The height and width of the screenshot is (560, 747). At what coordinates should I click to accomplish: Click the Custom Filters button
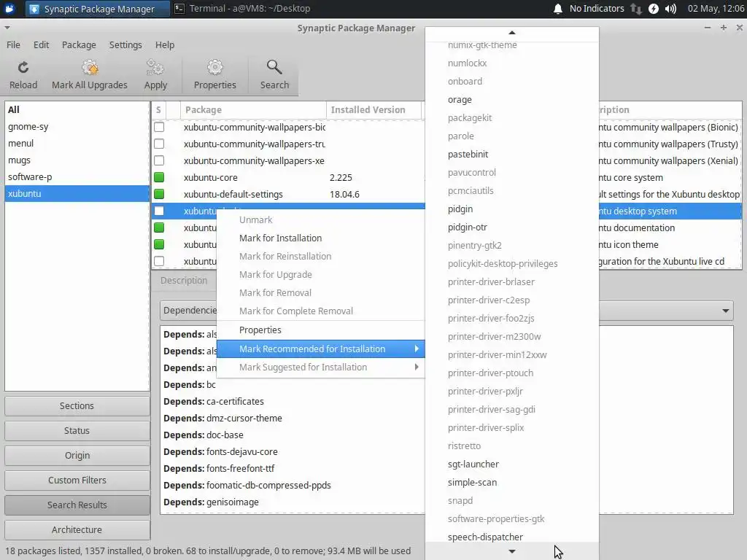pyautogui.click(x=77, y=480)
